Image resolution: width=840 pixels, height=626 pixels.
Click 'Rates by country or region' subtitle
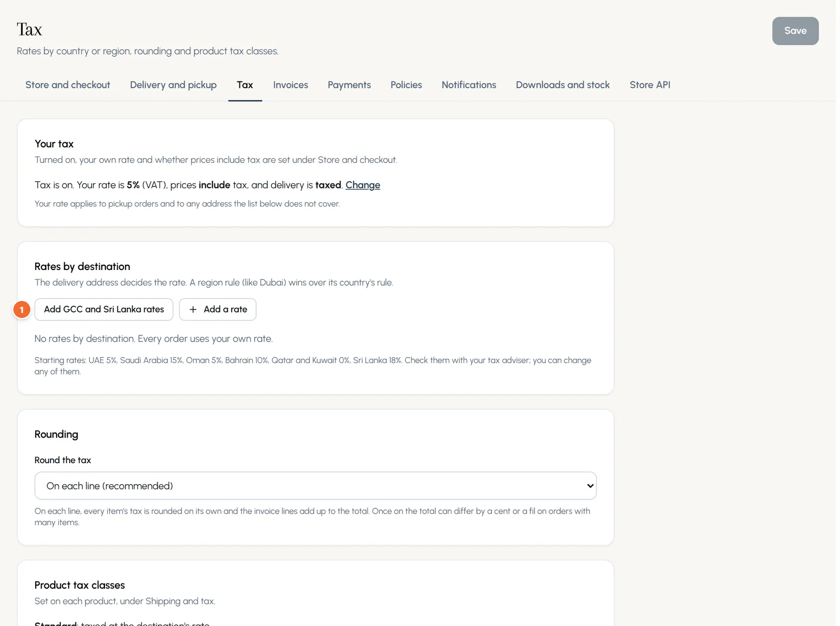[x=148, y=51]
